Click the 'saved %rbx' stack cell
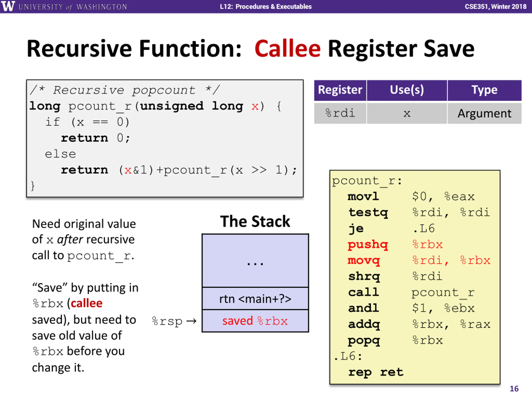 point(255,321)
